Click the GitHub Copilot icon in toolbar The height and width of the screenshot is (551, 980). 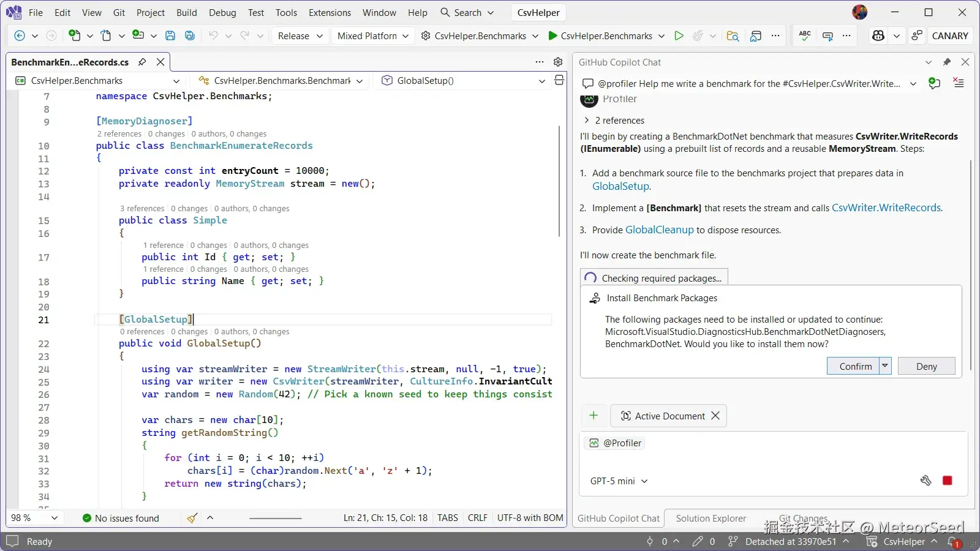click(878, 36)
